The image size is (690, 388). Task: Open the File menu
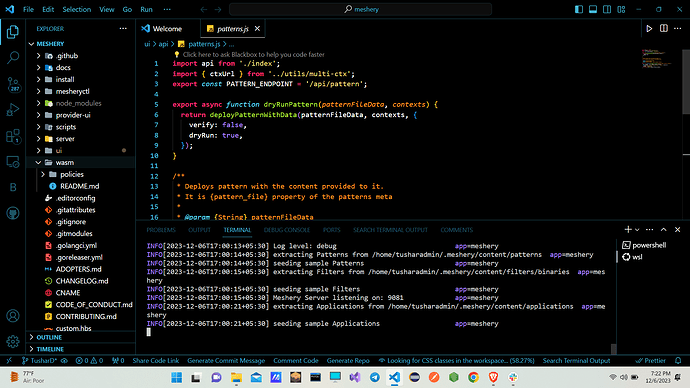(x=29, y=9)
